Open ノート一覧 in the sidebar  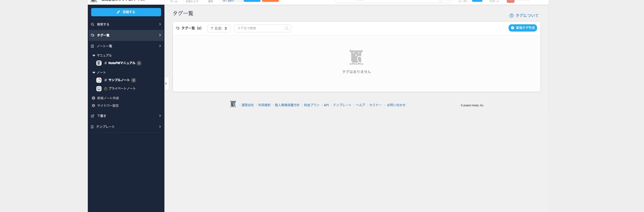tap(126, 46)
